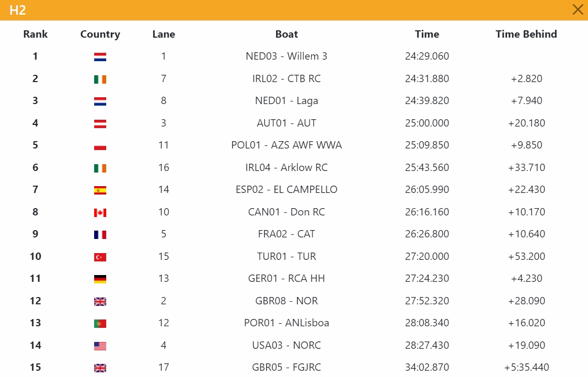Screen dimensions: 588x377
Task: Click the Portugal flag icon
Action: [x=100, y=324]
